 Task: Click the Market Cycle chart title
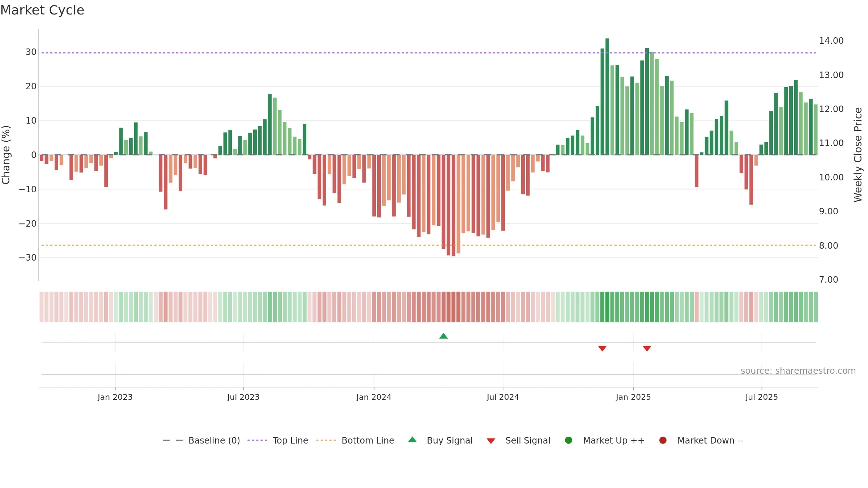tap(42, 10)
